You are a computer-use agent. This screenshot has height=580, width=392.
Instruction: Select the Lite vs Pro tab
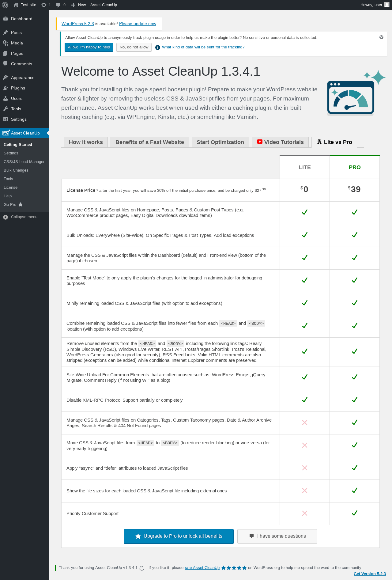tap(334, 142)
